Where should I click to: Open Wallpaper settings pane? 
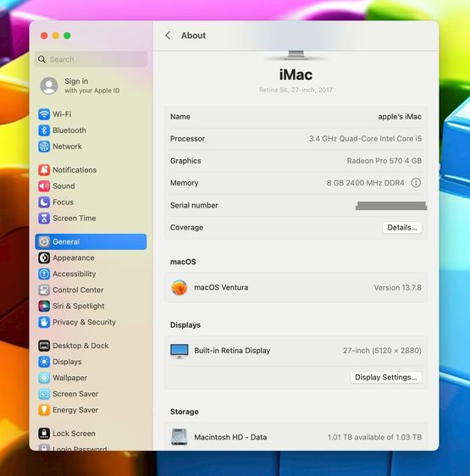tap(91, 378)
